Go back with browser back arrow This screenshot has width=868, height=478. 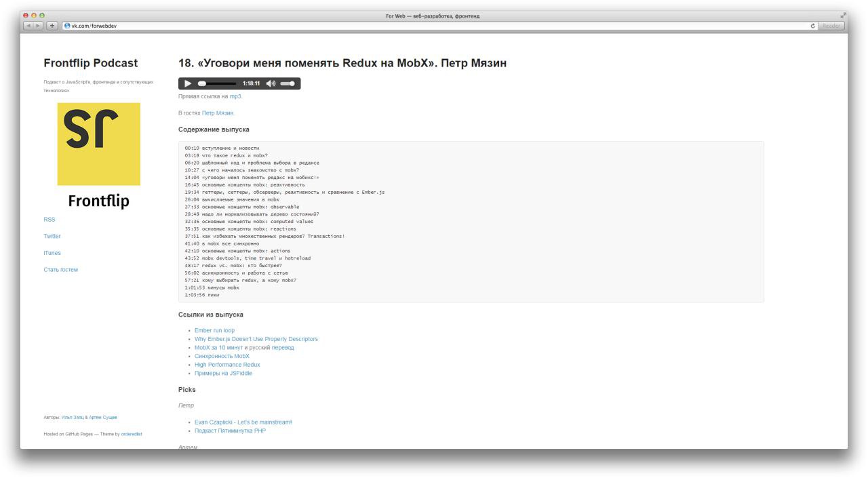point(28,26)
